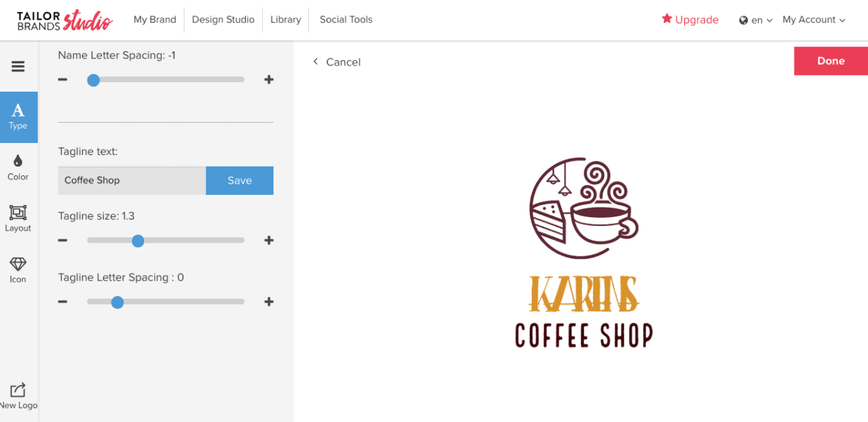Expand the en language dropdown
Image resolution: width=868 pixels, height=422 pixels.
(756, 20)
